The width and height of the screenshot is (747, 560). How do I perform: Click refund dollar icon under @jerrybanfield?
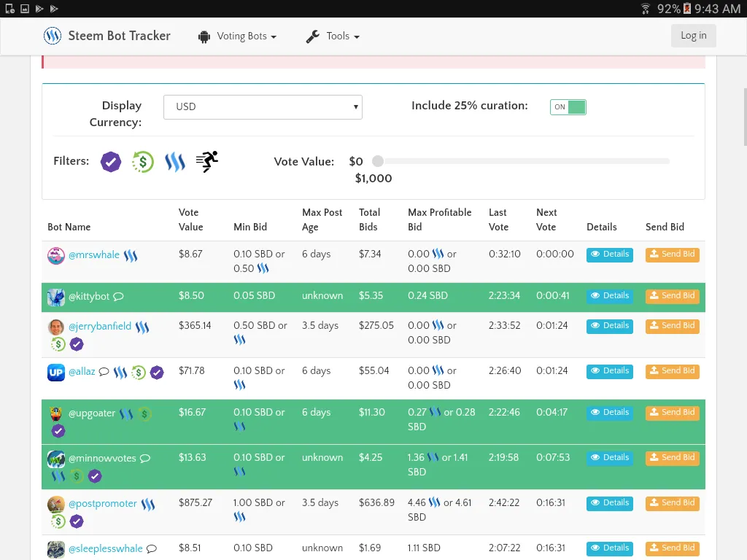(58, 344)
